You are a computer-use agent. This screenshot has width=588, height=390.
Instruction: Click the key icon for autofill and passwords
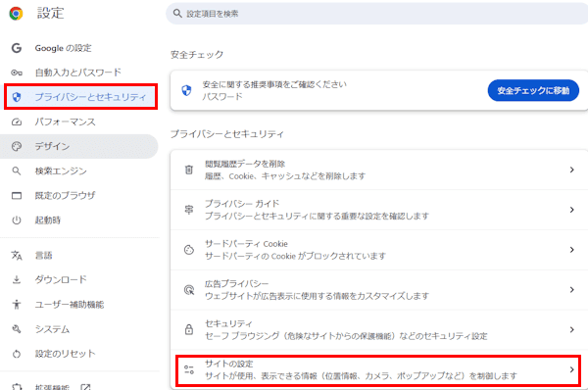point(17,73)
